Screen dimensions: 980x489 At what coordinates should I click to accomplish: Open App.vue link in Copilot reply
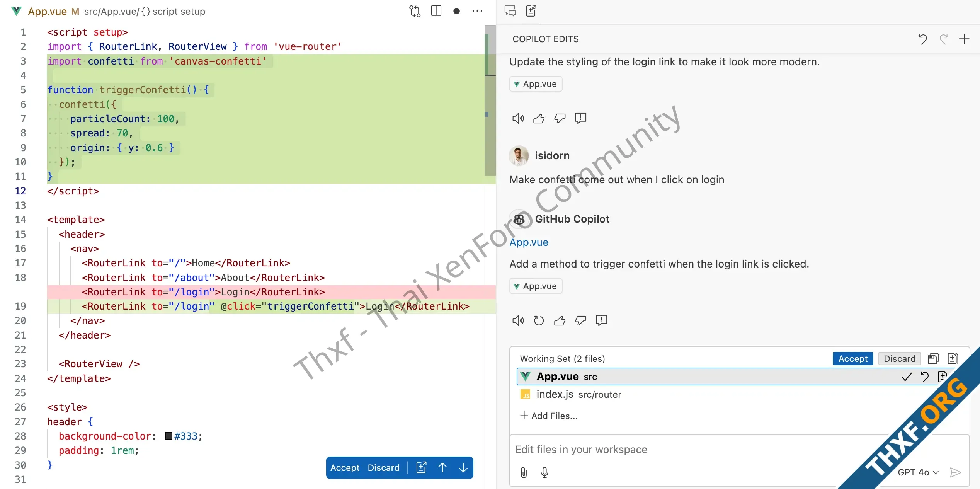point(529,242)
